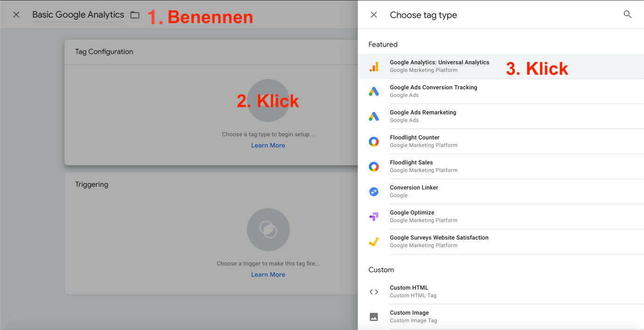Image resolution: width=644 pixels, height=330 pixels.
Task: Choose Floodlight Counter tag type
Action: pos(501,141)
